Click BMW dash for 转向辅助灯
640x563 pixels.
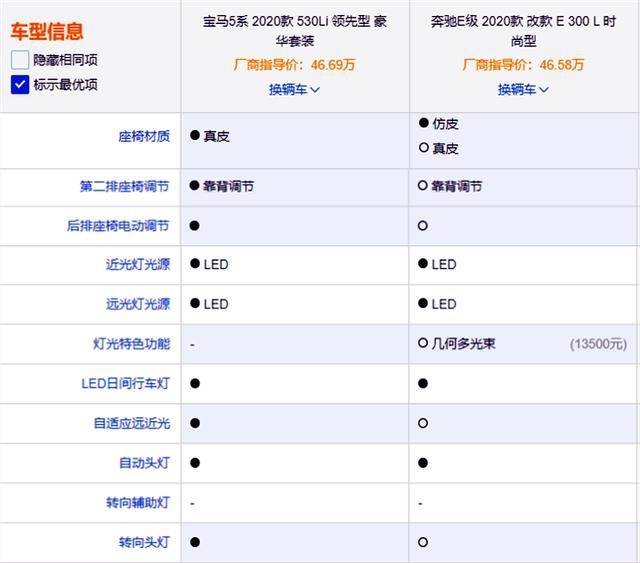point(192,504)
